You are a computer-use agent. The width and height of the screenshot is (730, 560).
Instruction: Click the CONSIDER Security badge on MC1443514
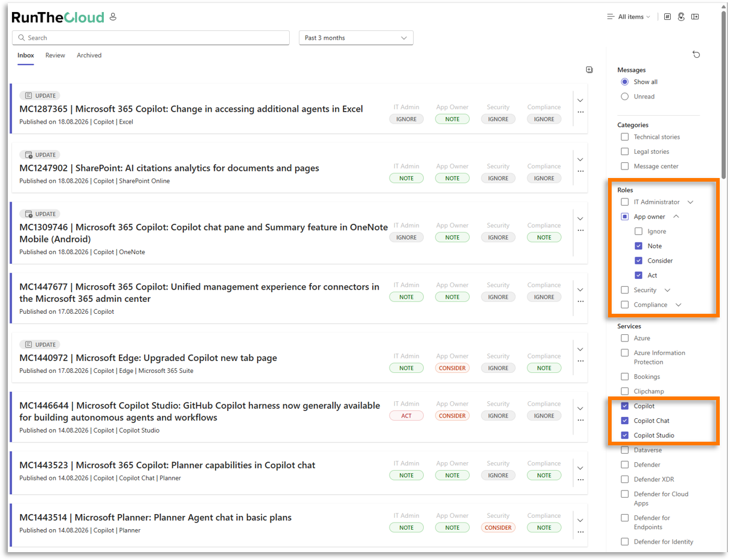(498, 527)
